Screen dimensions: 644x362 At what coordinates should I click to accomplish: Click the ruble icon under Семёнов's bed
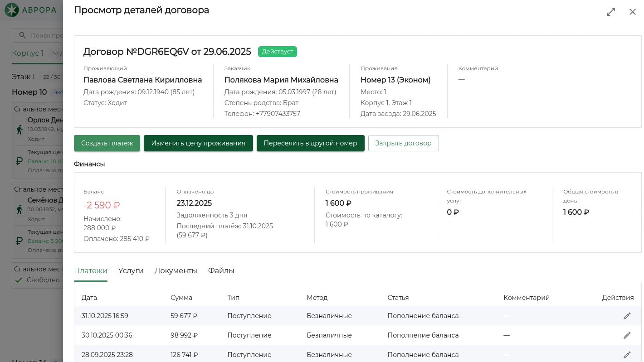click(x=20, y=241)
